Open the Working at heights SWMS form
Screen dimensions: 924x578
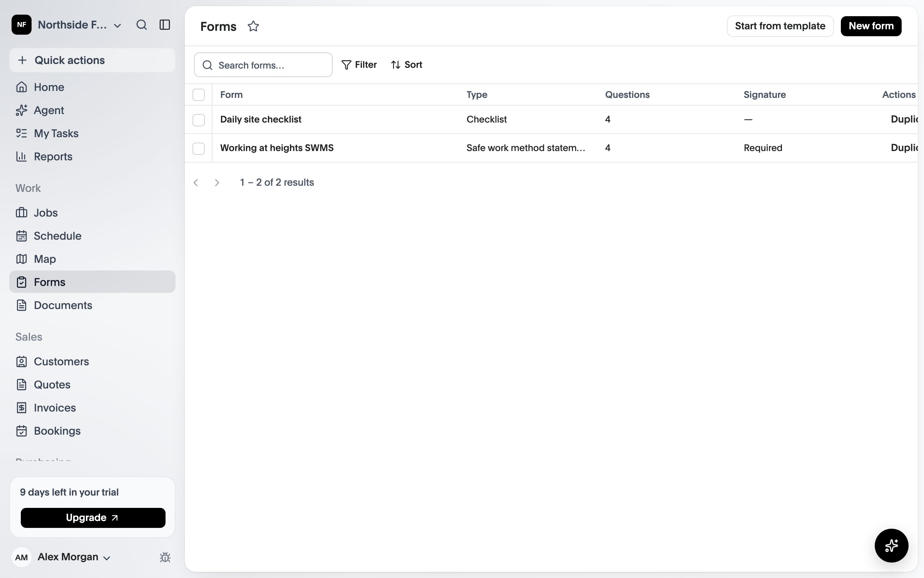[x=277, y=148]
